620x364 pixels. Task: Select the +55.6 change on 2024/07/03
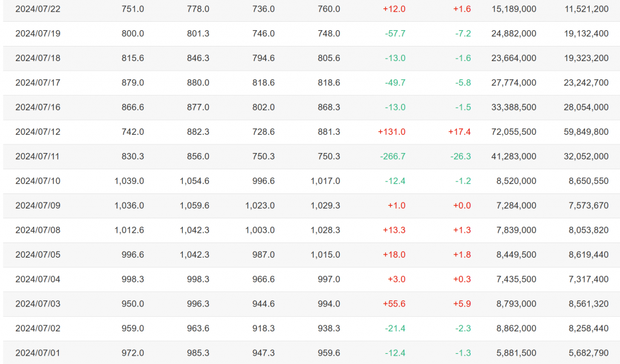point(394,304)
